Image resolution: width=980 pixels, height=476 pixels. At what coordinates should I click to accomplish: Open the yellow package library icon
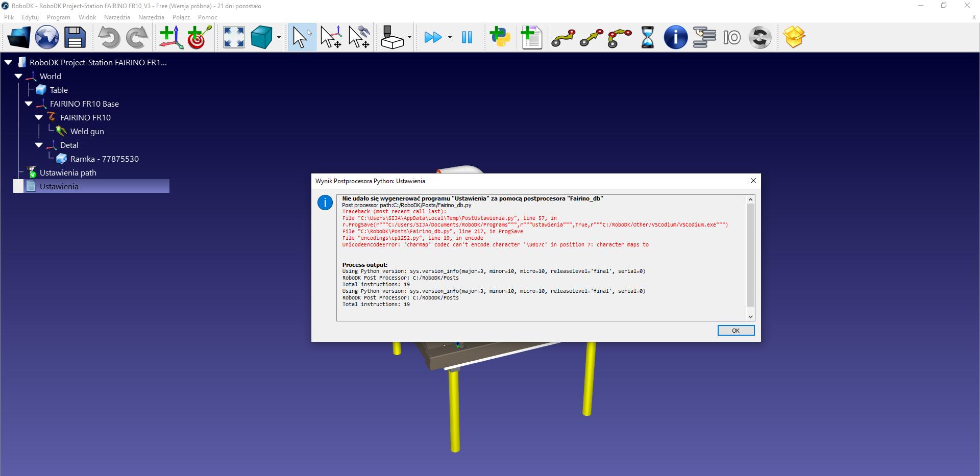(x=794, y=37)
